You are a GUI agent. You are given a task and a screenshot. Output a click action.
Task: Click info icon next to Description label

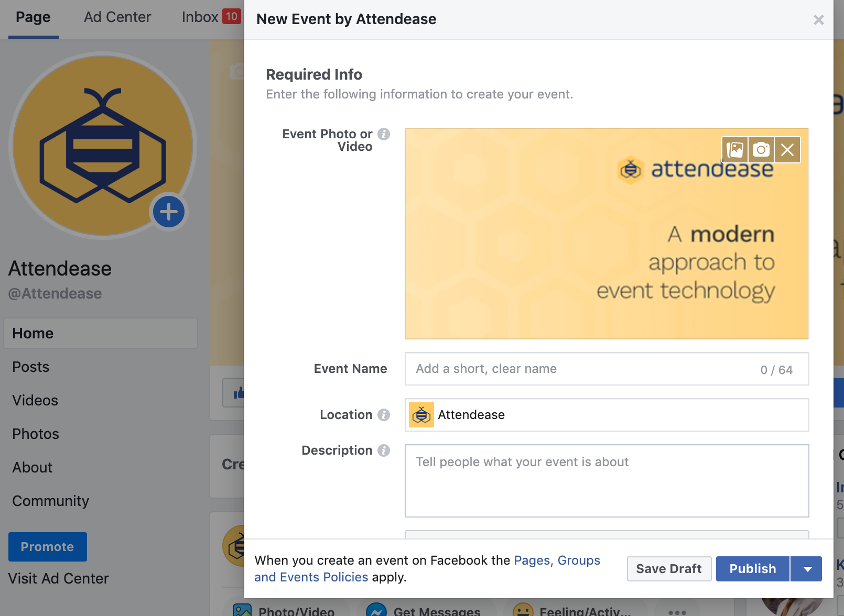[384, 450]
